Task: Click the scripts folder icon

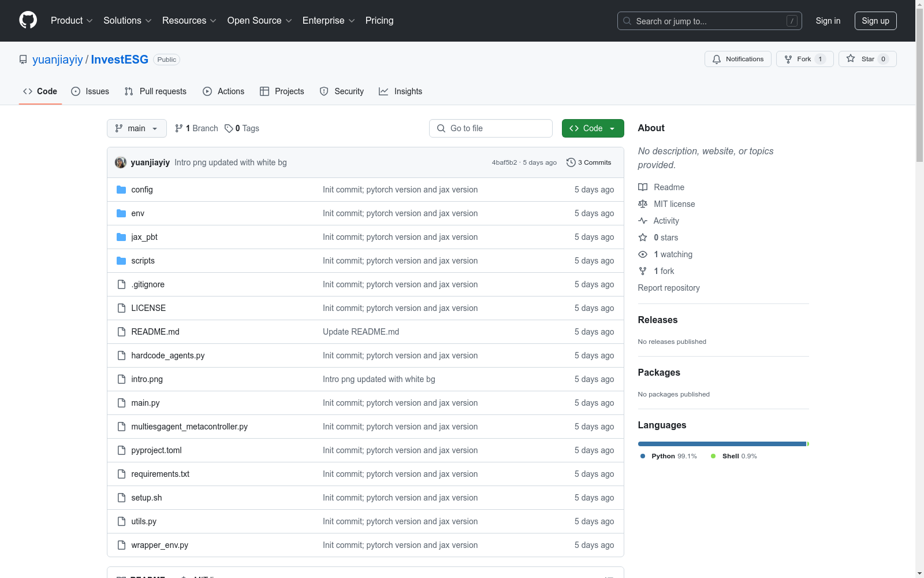Action: tap(121, 261)
